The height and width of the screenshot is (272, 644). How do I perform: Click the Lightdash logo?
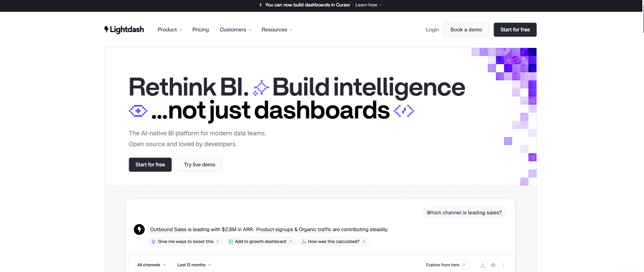(124, 30)
